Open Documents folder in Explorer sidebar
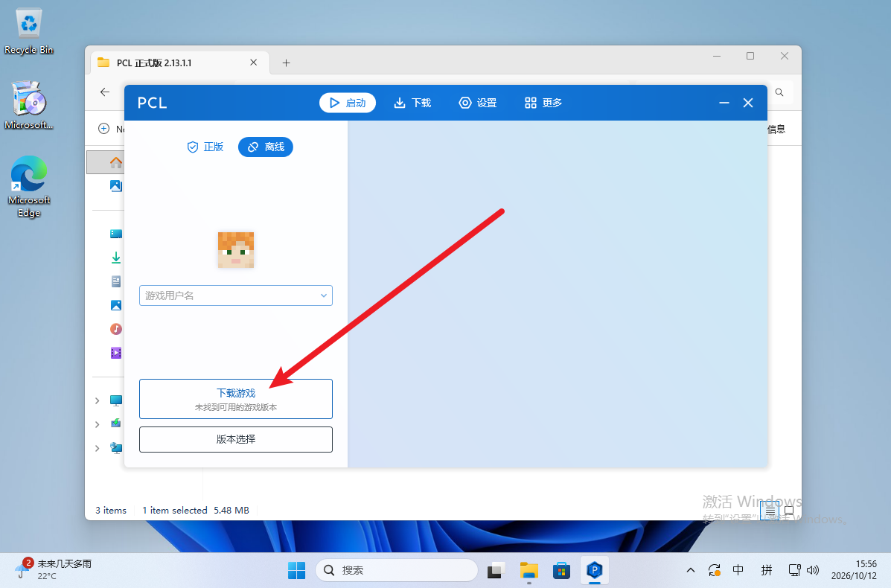 click(x=116, y=281)
